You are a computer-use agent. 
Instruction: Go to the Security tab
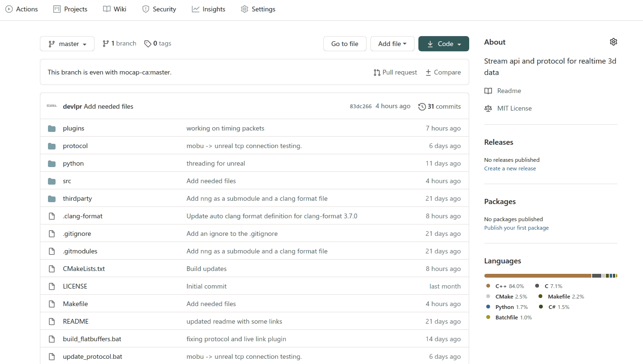pyautogui.click(x=159, y=9)
